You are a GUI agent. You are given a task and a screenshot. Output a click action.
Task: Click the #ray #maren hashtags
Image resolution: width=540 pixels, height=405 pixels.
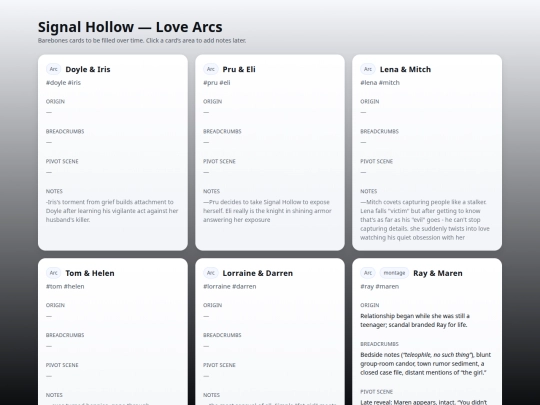point(380,287)
